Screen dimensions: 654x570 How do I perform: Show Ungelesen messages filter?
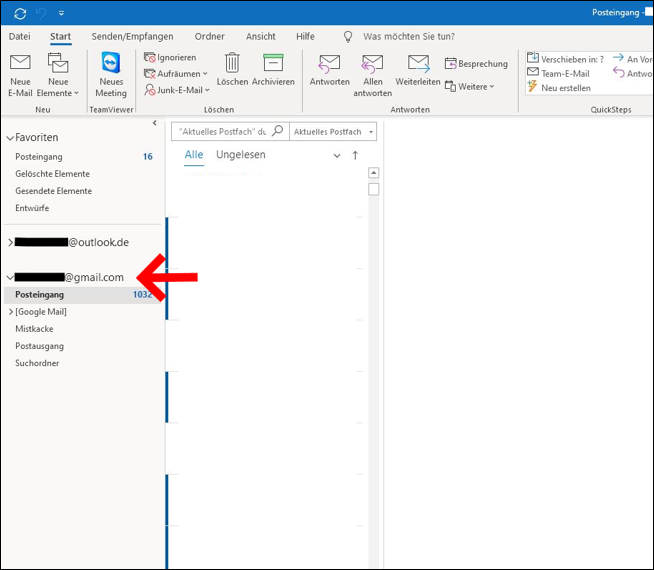pyautogui.click(x=241, y=155)
